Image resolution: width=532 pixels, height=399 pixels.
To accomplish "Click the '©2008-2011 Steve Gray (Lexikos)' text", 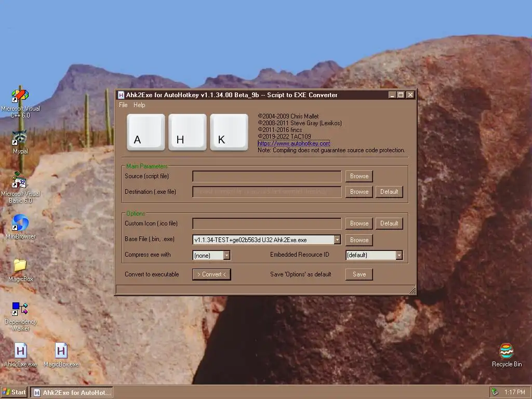I will tap(300, 123).
